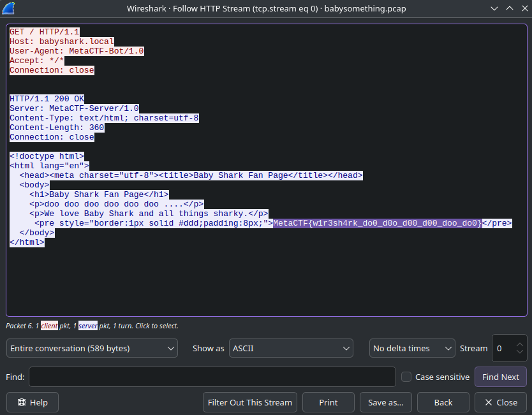Click the '<pre style=' opening tag text
Viewport: 532px width, 415px height.
154,223
